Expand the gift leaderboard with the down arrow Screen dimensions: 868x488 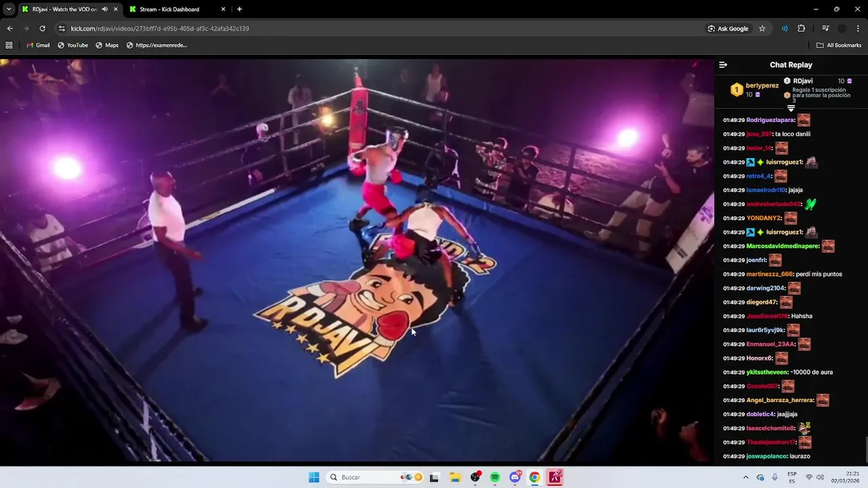pos(791,108)
